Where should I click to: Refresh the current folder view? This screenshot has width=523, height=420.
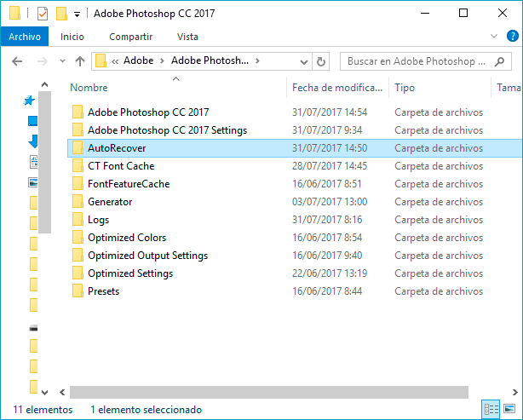tap(321, 61)
